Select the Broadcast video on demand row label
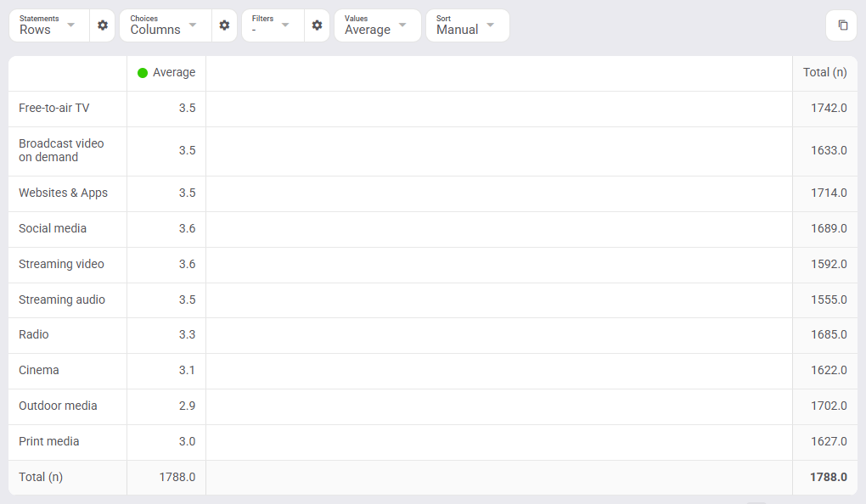This screenshot has height=504, width=866. tap(61, 150)
